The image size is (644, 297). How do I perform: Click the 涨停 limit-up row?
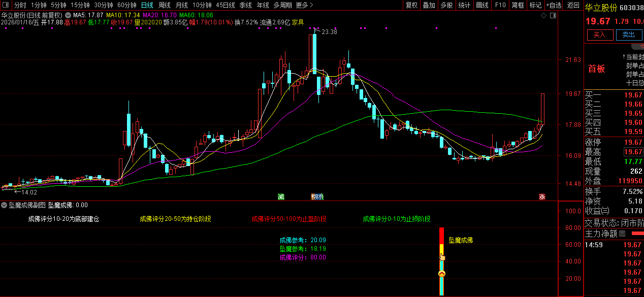coord(614,142)
